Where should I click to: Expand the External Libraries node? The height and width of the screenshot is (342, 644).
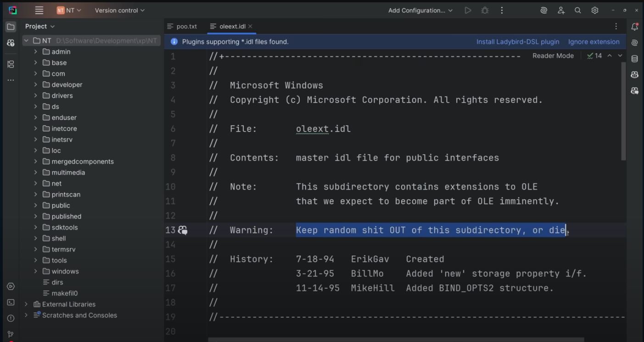(27, 304)
